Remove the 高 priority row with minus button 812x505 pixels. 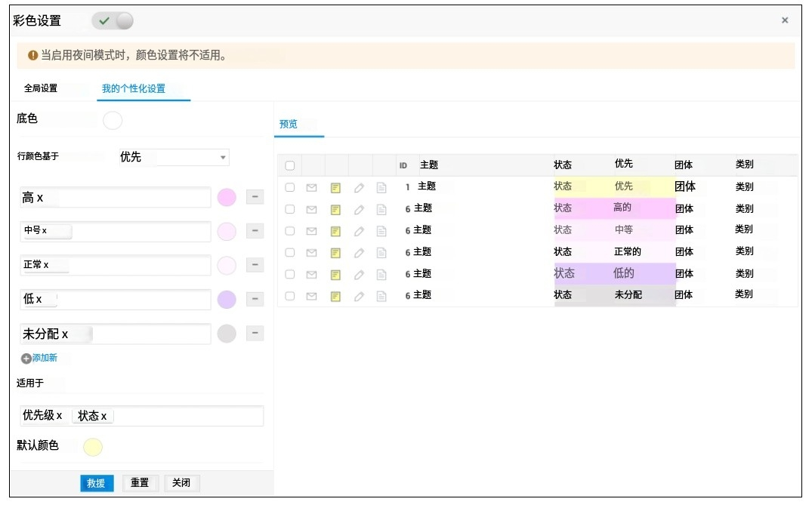[255, 197]
